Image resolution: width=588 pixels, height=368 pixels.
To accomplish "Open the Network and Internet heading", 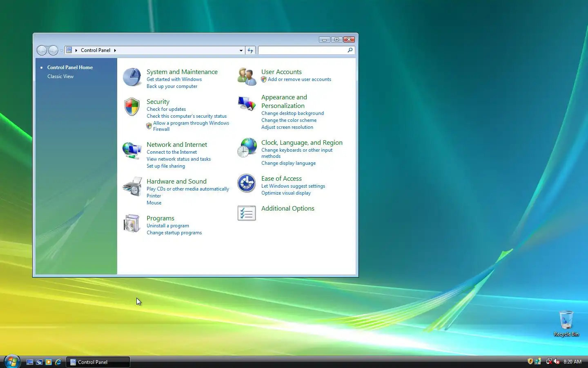I will (177, 144).
